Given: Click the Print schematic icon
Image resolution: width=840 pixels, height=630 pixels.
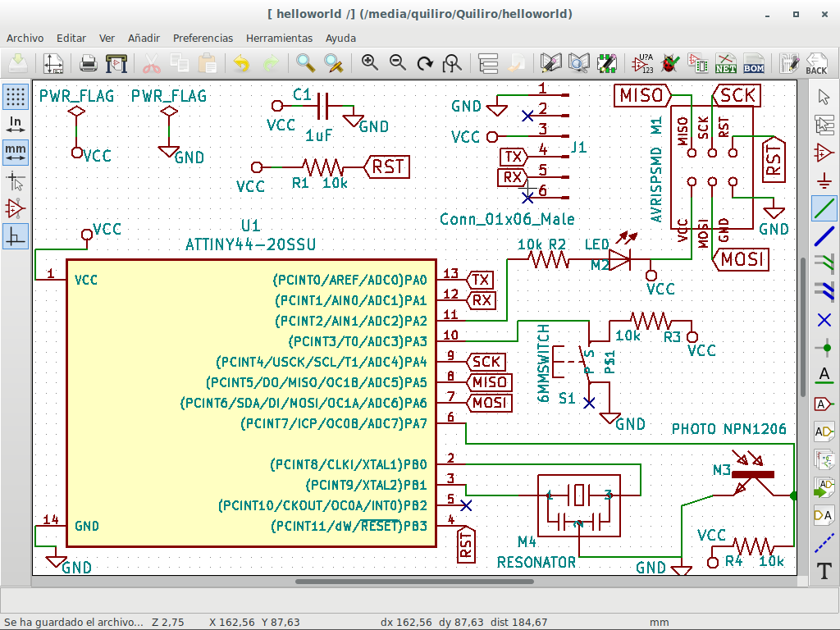Looking at the screenshot, I should [89, 62].
